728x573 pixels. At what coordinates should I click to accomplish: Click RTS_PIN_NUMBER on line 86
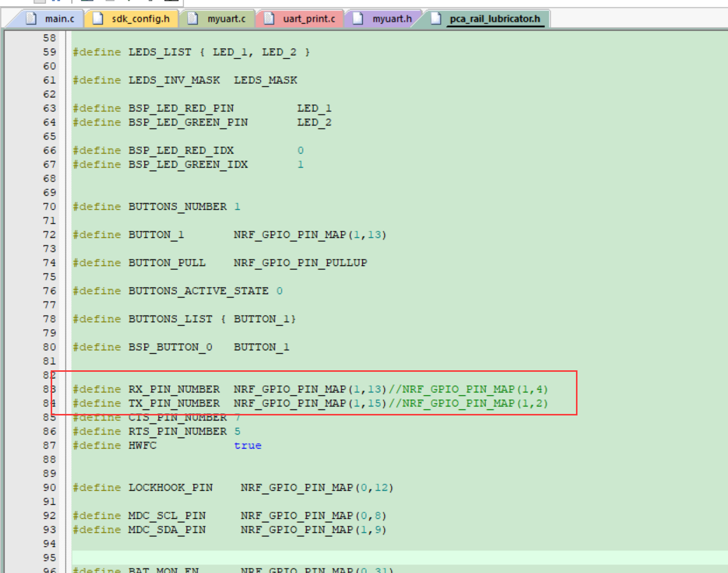coord(178,432)
